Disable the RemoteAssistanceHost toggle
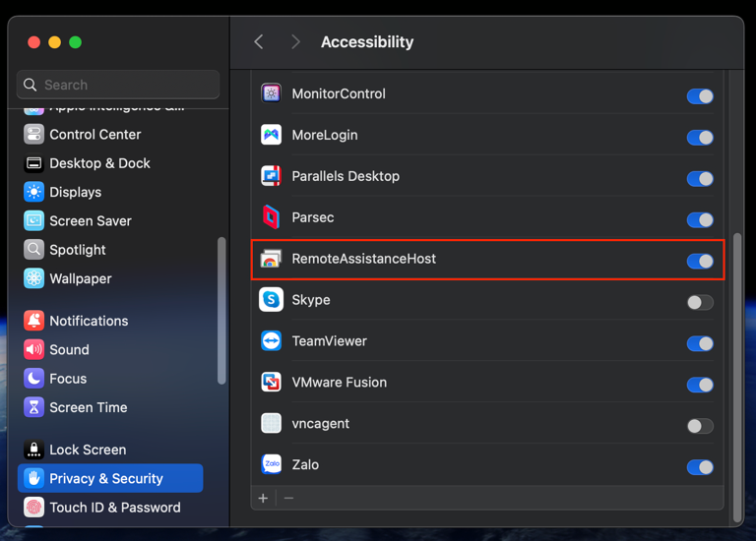Viewport: 756px width, 541px height. [699, 261]
